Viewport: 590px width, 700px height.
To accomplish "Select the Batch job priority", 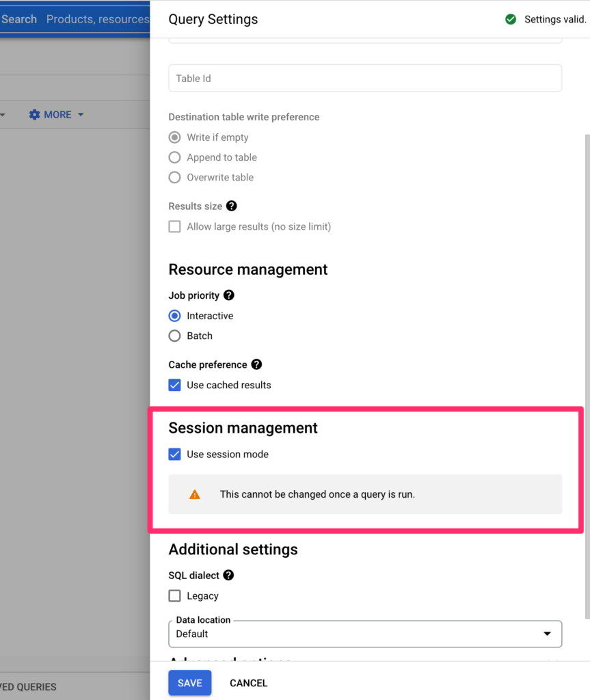I will tap(175, 336).
